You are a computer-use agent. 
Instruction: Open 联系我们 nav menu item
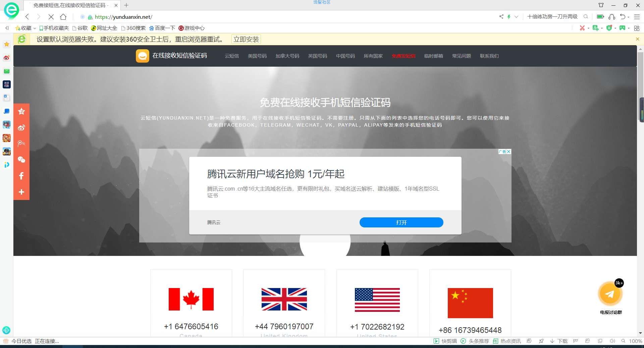489,56
